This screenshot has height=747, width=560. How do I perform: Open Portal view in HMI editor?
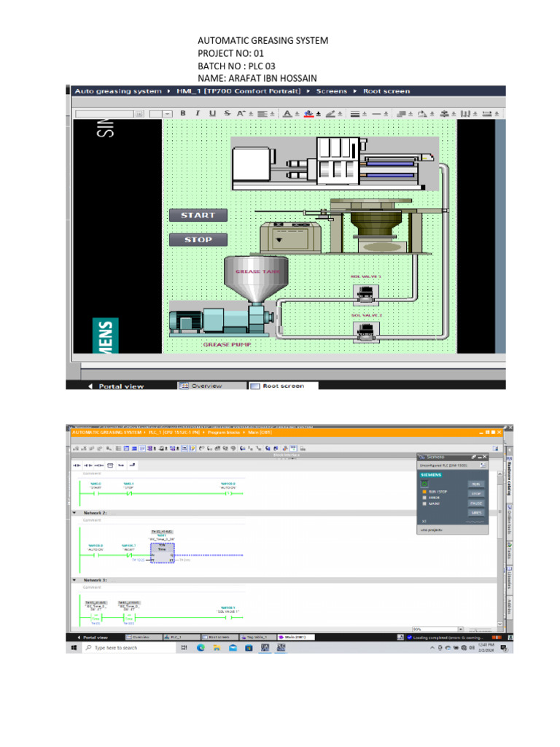pyautogui.click(x=116, y=387)
